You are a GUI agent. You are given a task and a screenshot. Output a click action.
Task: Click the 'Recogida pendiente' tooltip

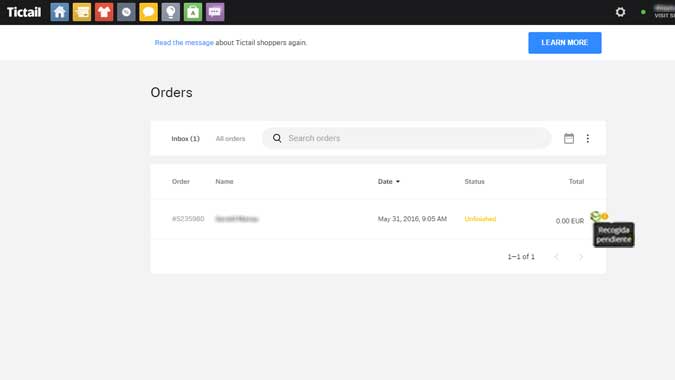coord(613,235)
